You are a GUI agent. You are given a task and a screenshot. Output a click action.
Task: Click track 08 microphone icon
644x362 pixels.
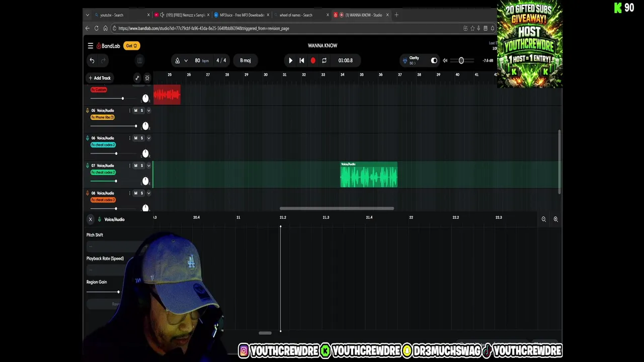(87, 194)
